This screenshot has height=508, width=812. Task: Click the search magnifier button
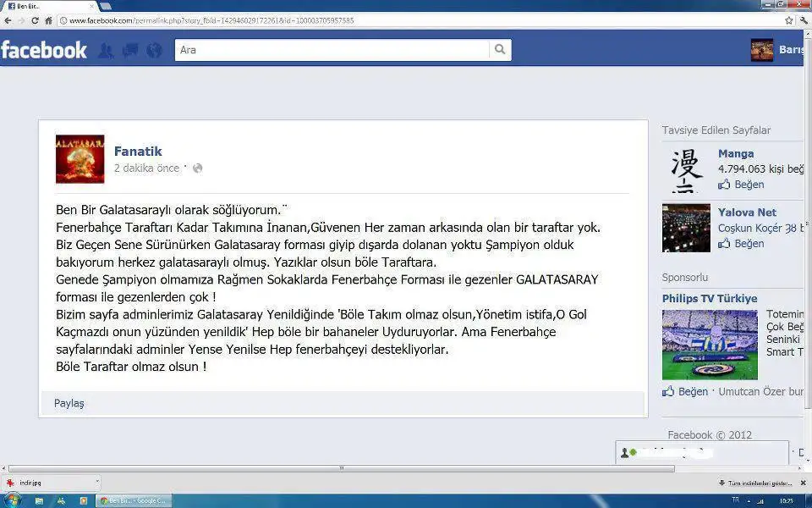(500, 50)
